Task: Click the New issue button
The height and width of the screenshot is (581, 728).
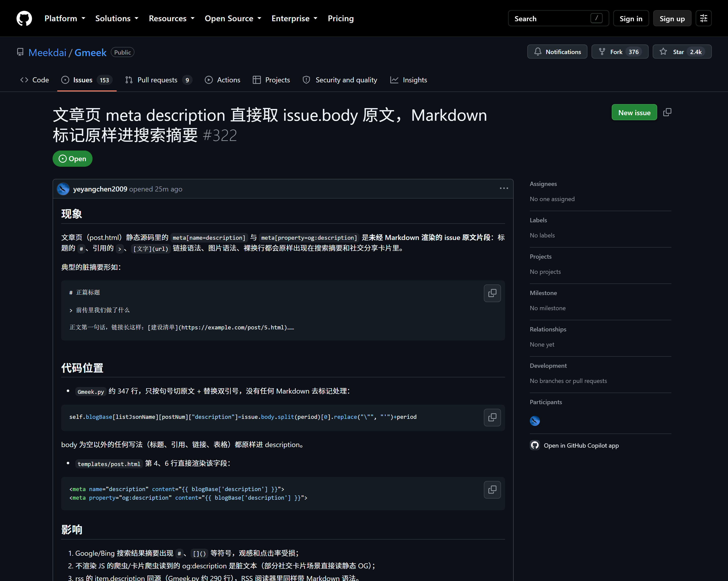Action: point(634,112)
